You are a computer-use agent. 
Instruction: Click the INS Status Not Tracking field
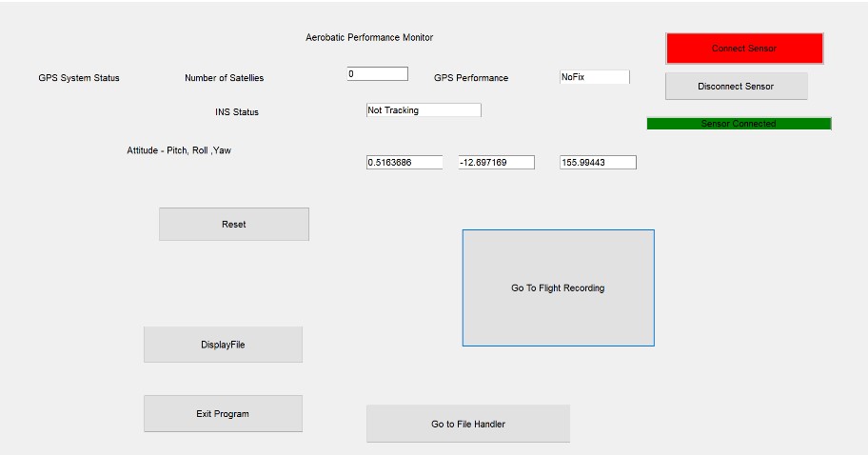coord(424,110)
